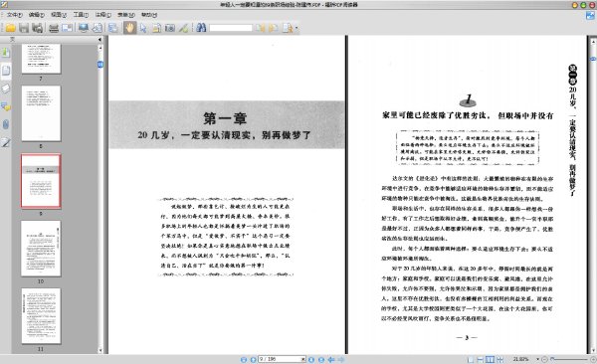Click the email/send envelope toolbar icon
The image size is (597, 364).
coord(67,28)
